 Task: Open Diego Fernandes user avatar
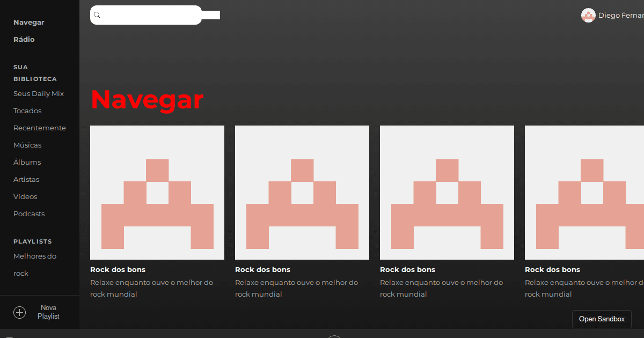click(588, 16)
